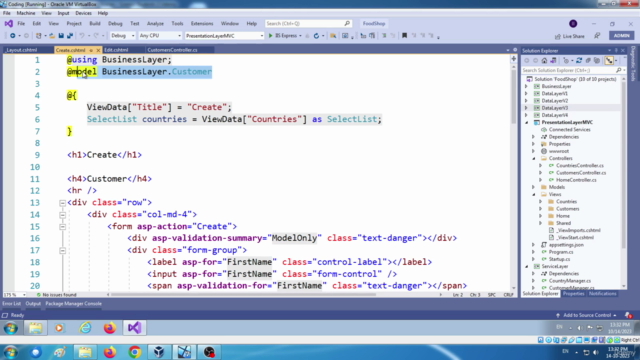Click the user account avatar
This screenshot has height=360, width=640.
tap(573, 24)
